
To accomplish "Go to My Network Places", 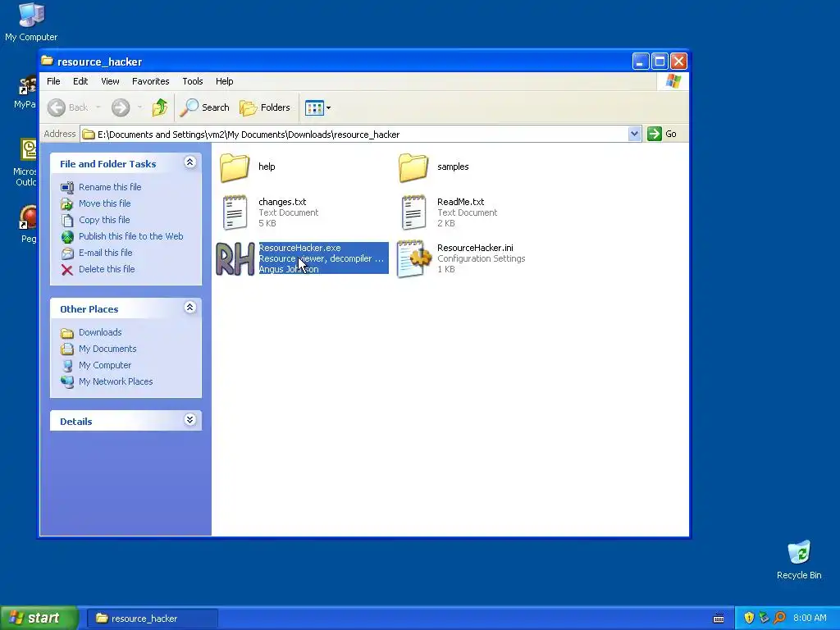I will click(116, 382).
